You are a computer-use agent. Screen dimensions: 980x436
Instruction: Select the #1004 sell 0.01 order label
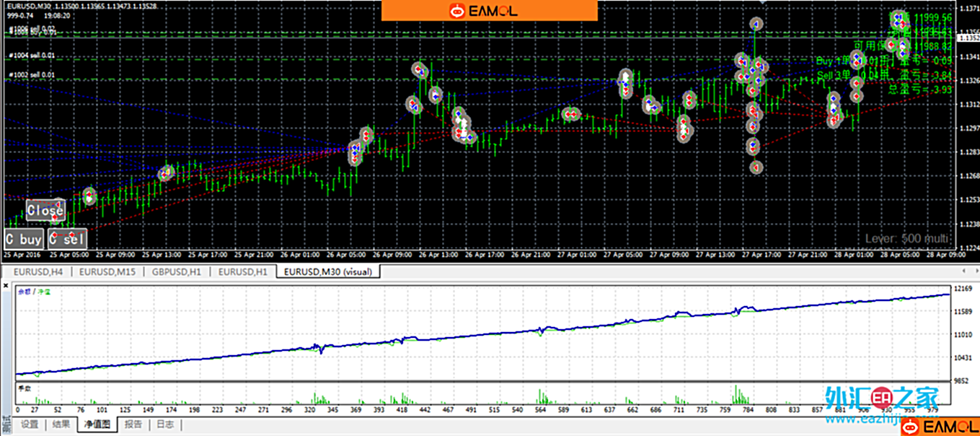click(x=32, y=56)
